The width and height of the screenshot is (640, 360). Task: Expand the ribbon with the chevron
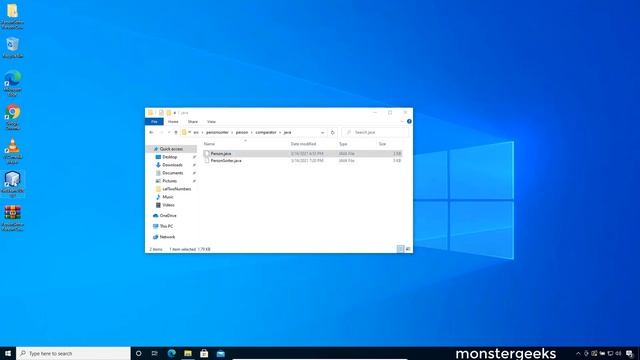coord(402,121)
